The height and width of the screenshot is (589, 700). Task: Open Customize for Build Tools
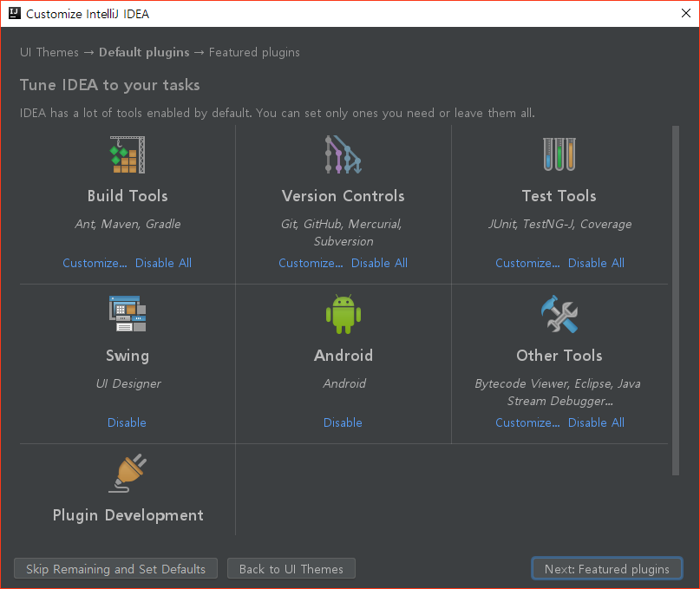[95, 263]
